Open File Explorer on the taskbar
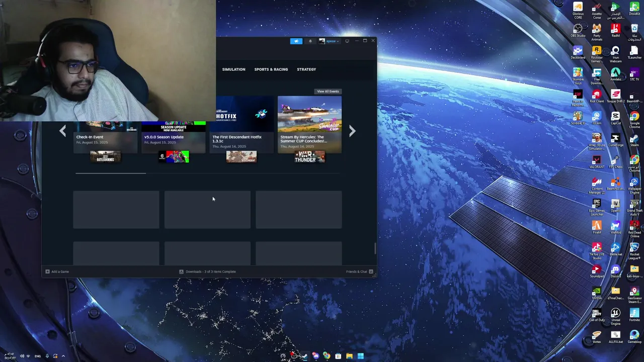Viewport: 644px width, 362px height. coord(349,356)
